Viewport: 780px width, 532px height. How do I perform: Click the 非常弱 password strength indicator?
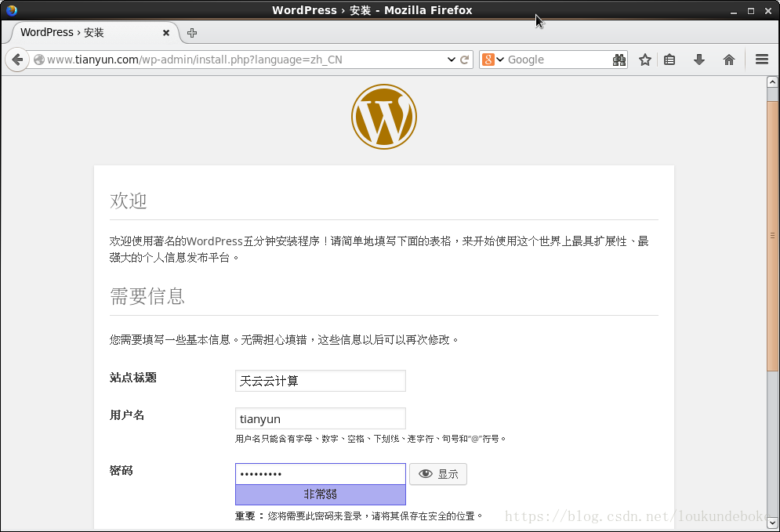click(321, 494)
